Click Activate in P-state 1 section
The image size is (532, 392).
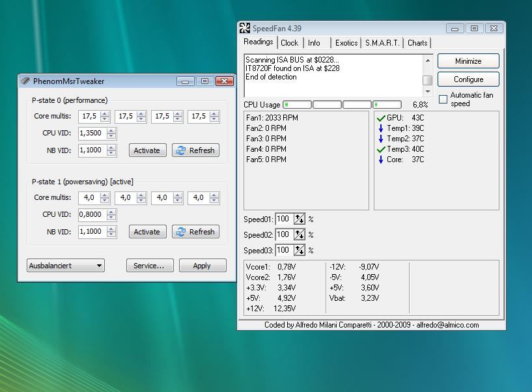pyautogui.click(x=147, y=232)
